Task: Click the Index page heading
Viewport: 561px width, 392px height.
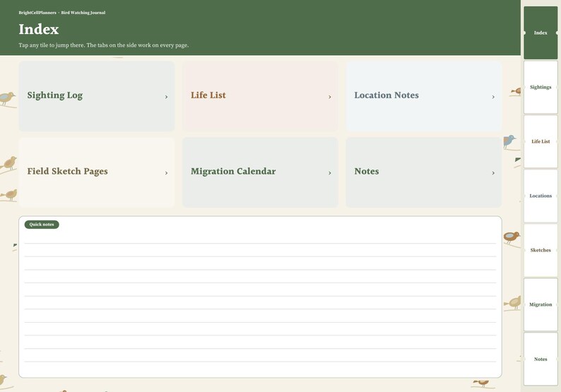Action: (39, 30)
